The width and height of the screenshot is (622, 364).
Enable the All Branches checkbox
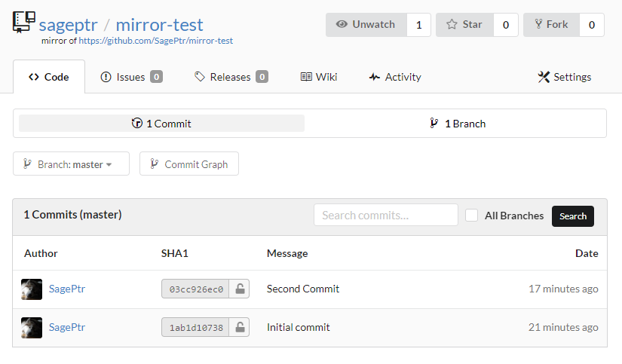coord(471,216)
